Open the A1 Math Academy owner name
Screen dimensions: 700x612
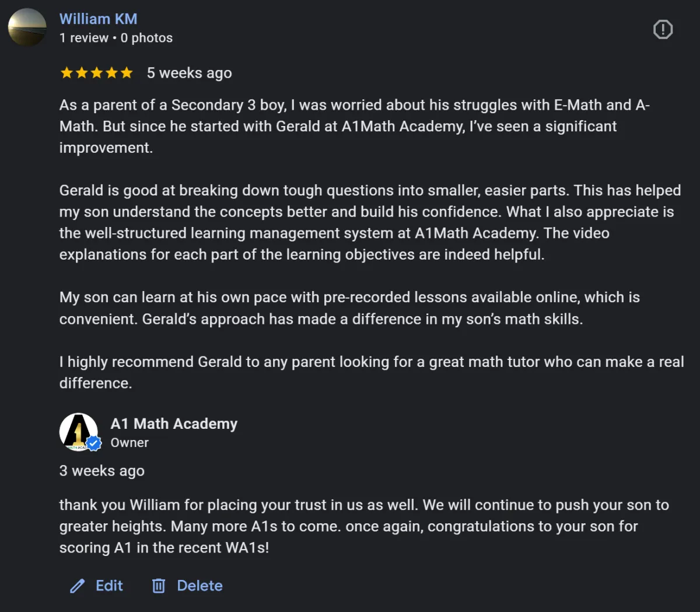click(x=174, y=424)
